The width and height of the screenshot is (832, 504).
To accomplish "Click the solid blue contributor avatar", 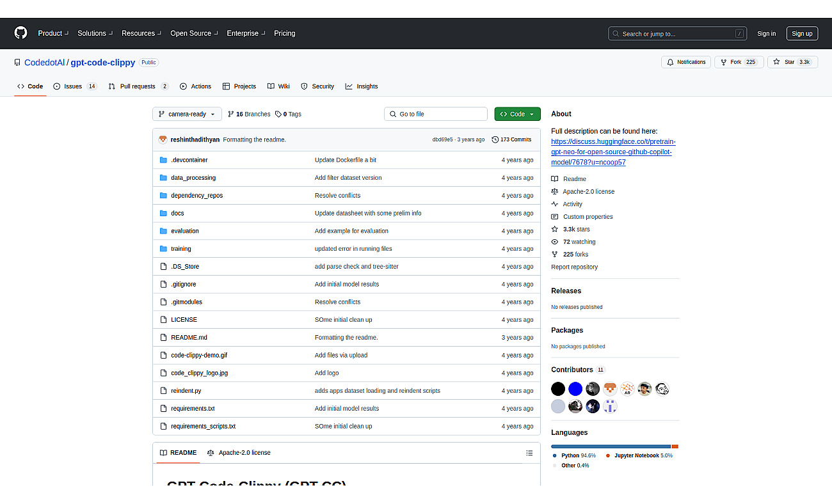I will click(x=575, y=389).
